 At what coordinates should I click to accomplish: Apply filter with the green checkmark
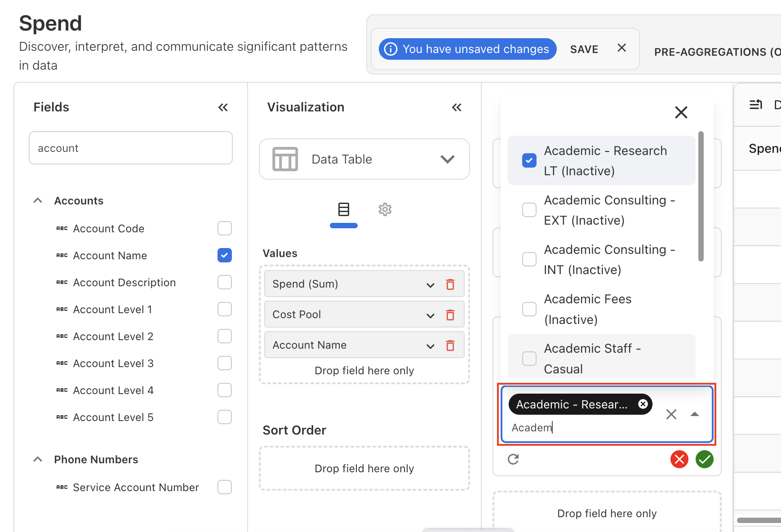pos(704,459)
